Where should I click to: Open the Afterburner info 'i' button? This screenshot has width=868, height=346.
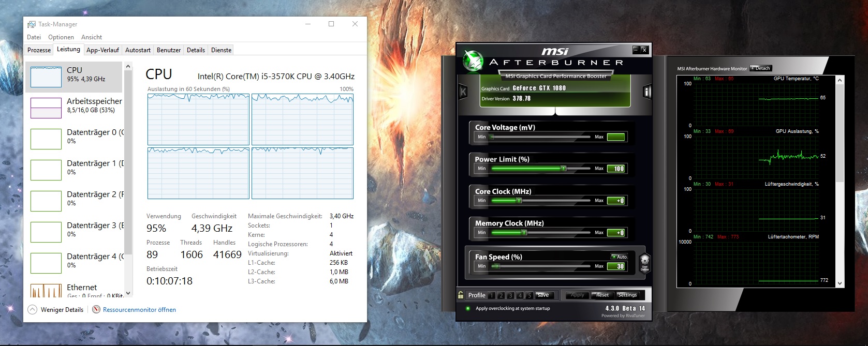[646, 92]
